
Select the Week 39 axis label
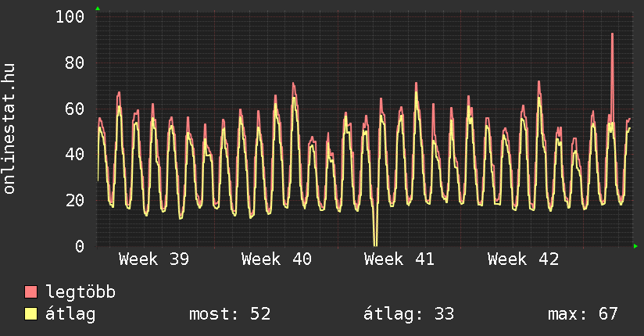(x=153, y=259)
